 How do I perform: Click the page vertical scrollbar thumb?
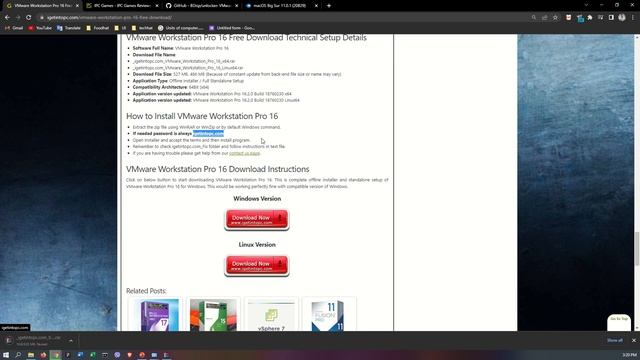636,249
